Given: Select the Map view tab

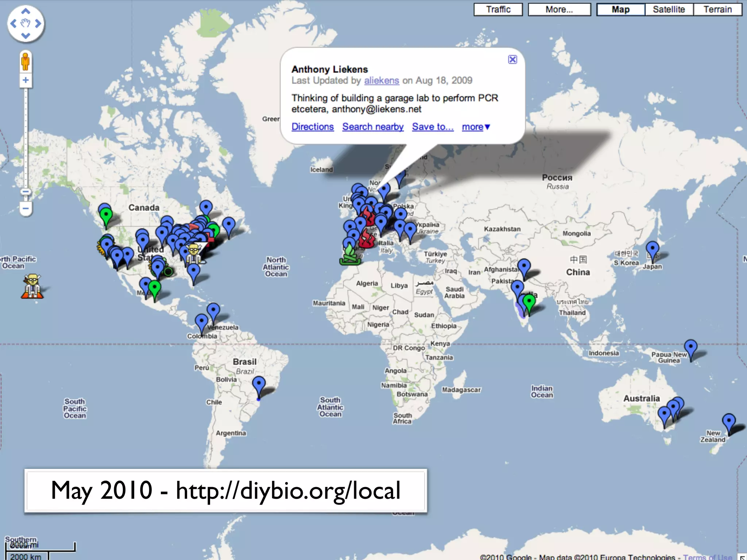Looking at the screenshot, I should click(x=620, y=9).
